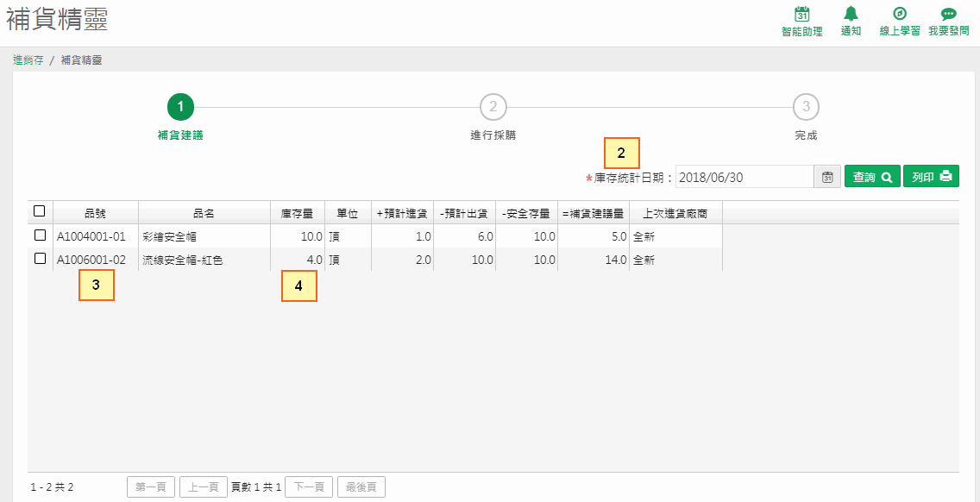Click 預計進貨 value 1.0
Screen dimensions: 980x502
(x=423, y=237)
